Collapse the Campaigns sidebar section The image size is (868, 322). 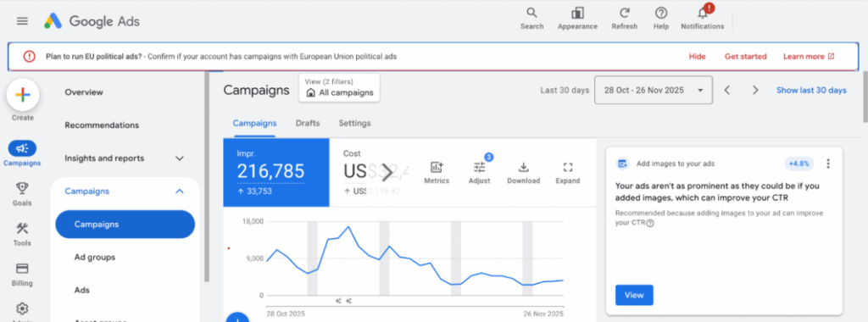[179, 192]
